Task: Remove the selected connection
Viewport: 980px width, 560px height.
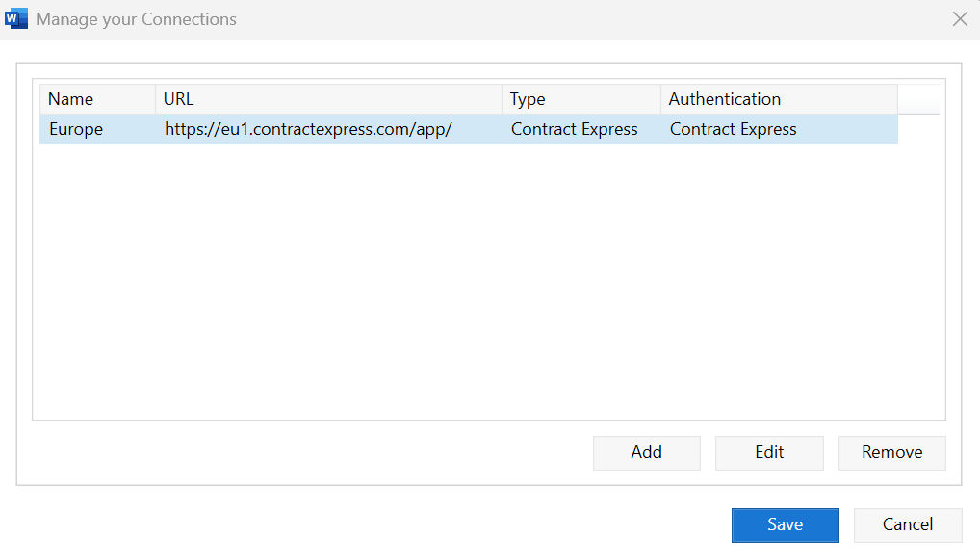Action: coord(891,452)
